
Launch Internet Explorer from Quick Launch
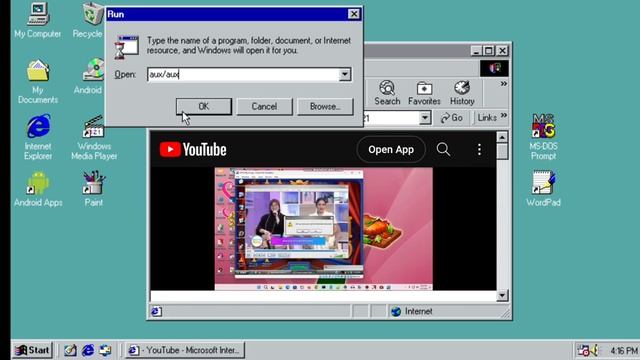click(x=88, y=350)
